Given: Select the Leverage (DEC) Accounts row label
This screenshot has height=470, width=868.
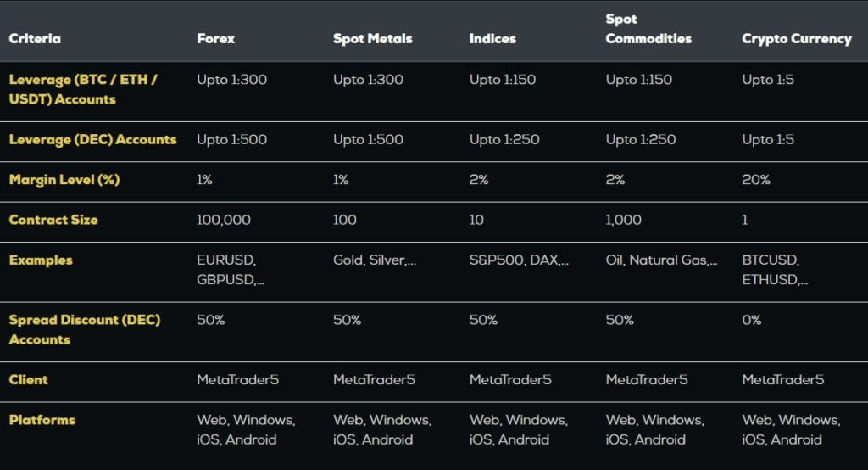Looking at the screenshot, I should click(x=92, y=140).
